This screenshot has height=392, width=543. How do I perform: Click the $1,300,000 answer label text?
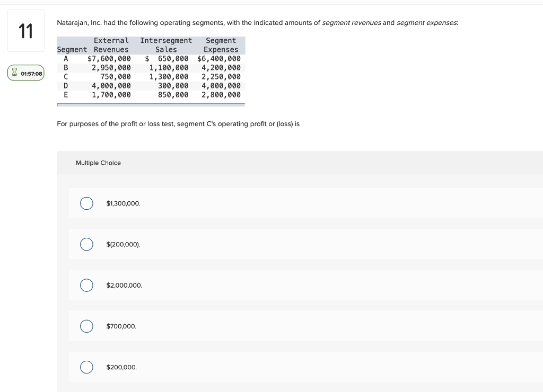(124, 203)
